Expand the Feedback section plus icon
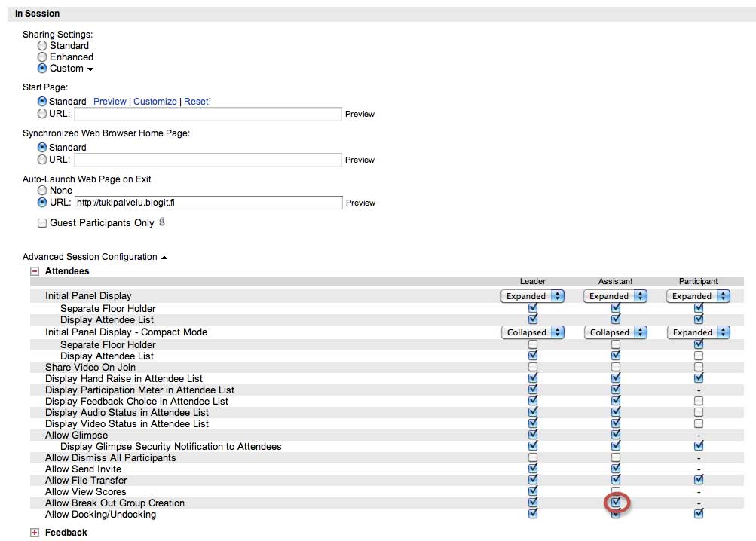 click(x=35, y=533)
